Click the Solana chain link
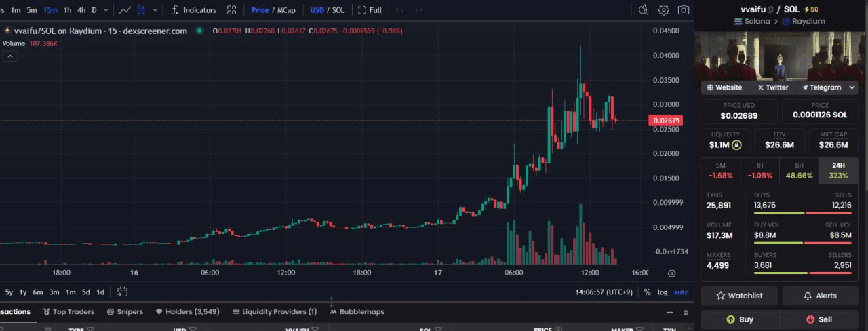This screenshot has height=331, width=868. [x=752, y=21]
